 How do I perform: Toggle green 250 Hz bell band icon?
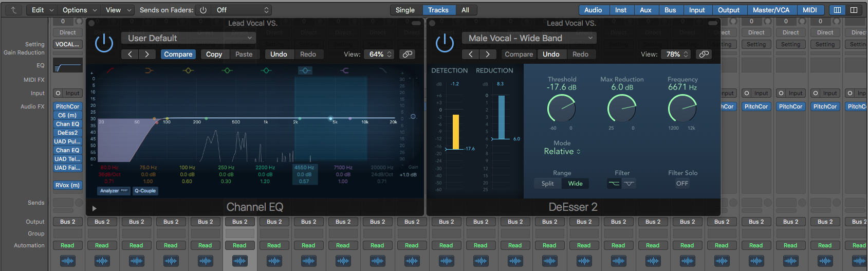coord(227,70)
